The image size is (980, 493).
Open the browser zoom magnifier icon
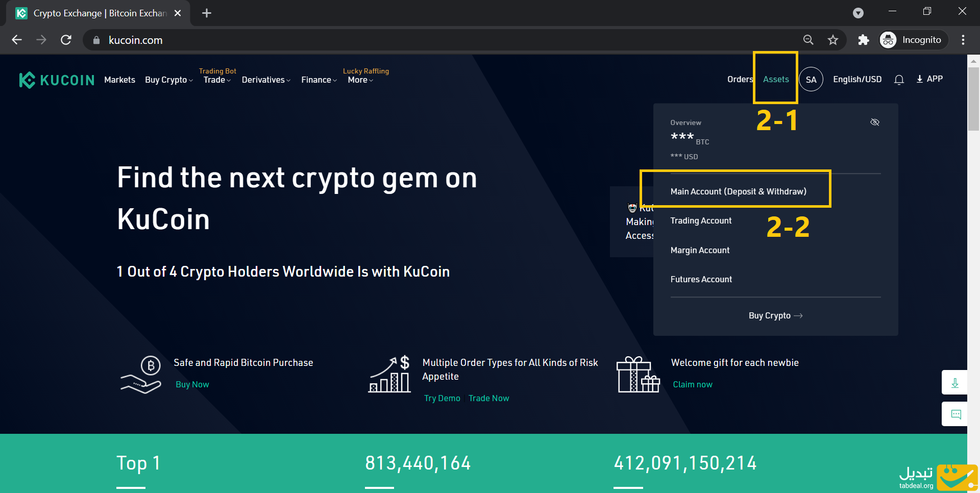pos(808,40)
